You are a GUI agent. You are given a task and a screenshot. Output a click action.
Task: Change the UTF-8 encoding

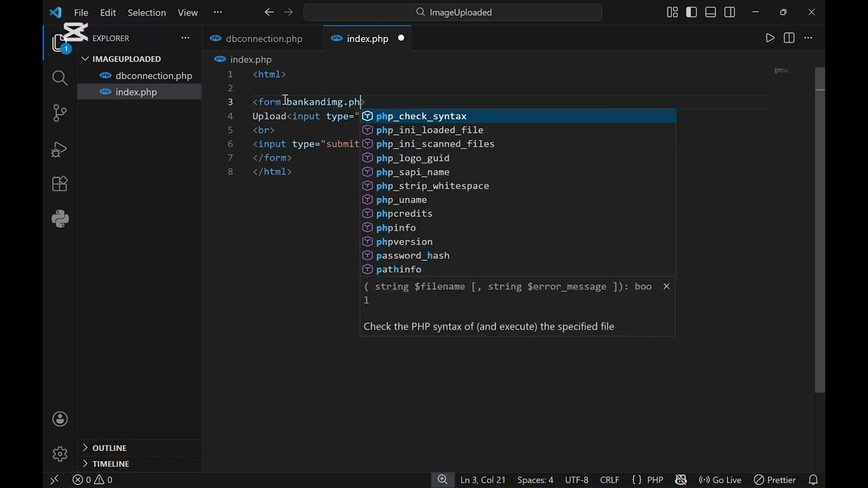coord(576,480)
